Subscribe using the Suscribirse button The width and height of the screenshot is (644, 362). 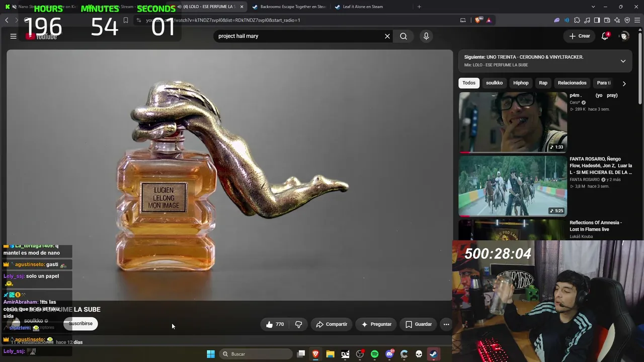[x=80, y=324]
